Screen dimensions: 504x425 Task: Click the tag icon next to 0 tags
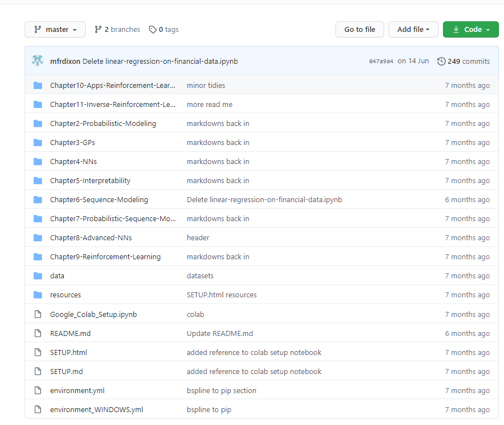pyautogui.click(x=152, y=30)
